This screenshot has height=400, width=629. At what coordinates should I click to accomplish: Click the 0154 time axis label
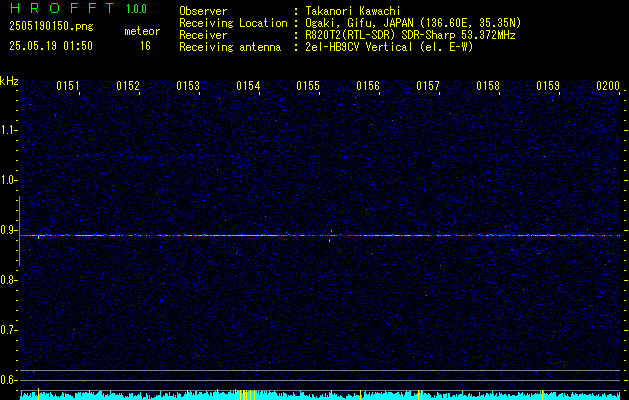pyautogui.click(x=248, y=86)
